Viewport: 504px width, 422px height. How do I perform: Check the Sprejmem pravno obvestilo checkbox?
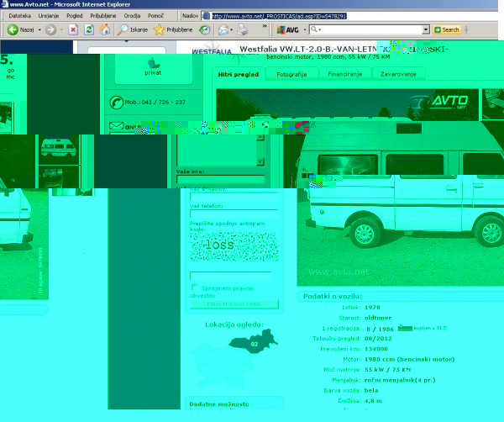click(194, 287)
